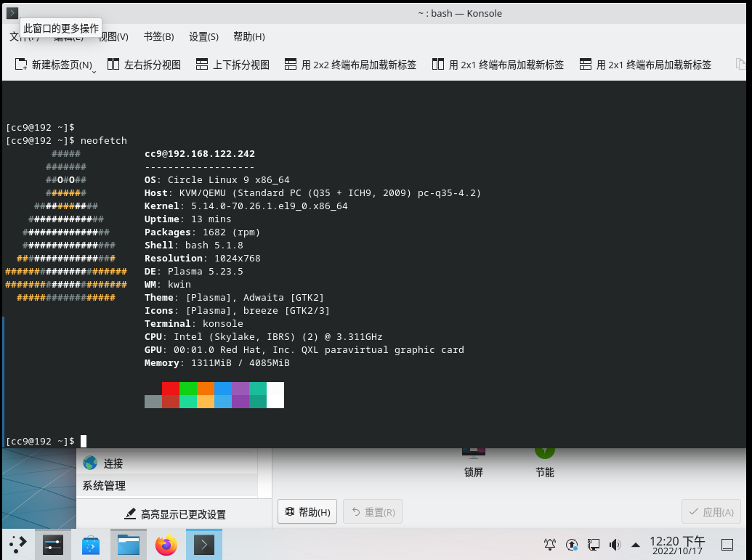Open the updates tray icon

(x=572, y=545)
